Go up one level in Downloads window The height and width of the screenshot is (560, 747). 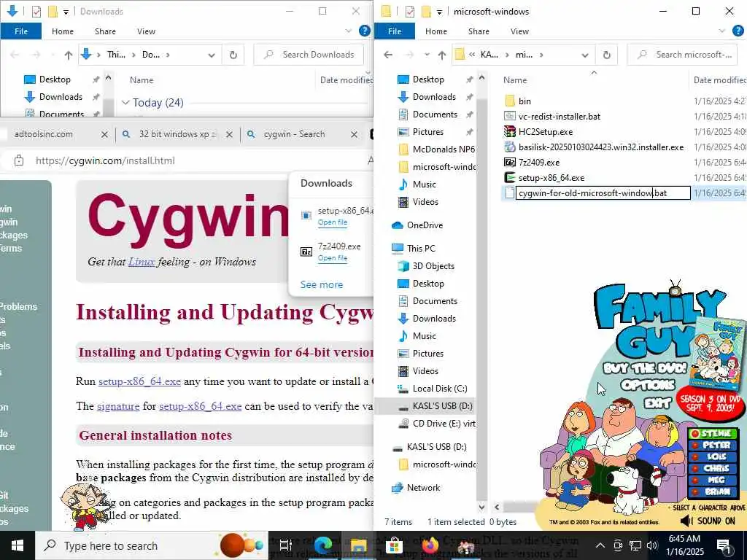coord(69,55)
